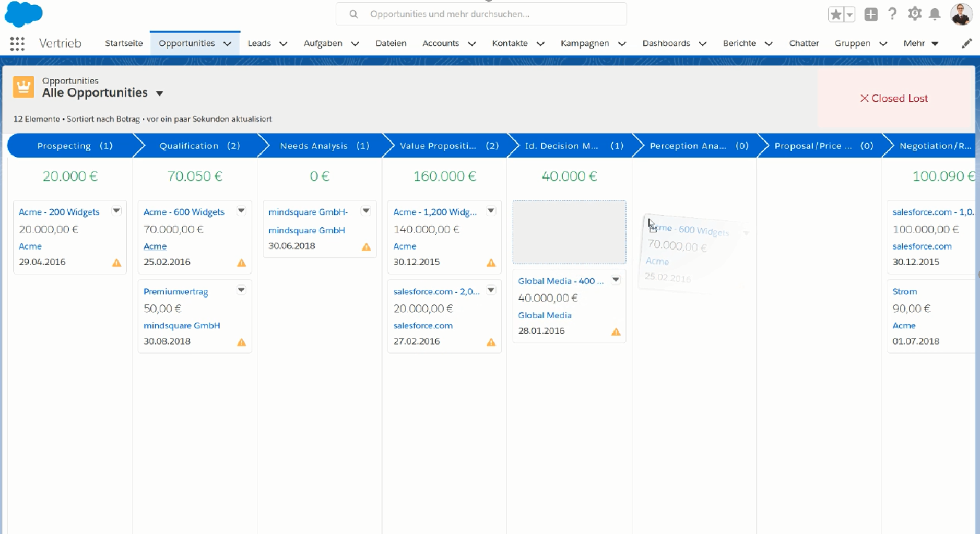Click warning icon on Premiumvertrag card
980x534 pixels.
click(x=241, y=342)
